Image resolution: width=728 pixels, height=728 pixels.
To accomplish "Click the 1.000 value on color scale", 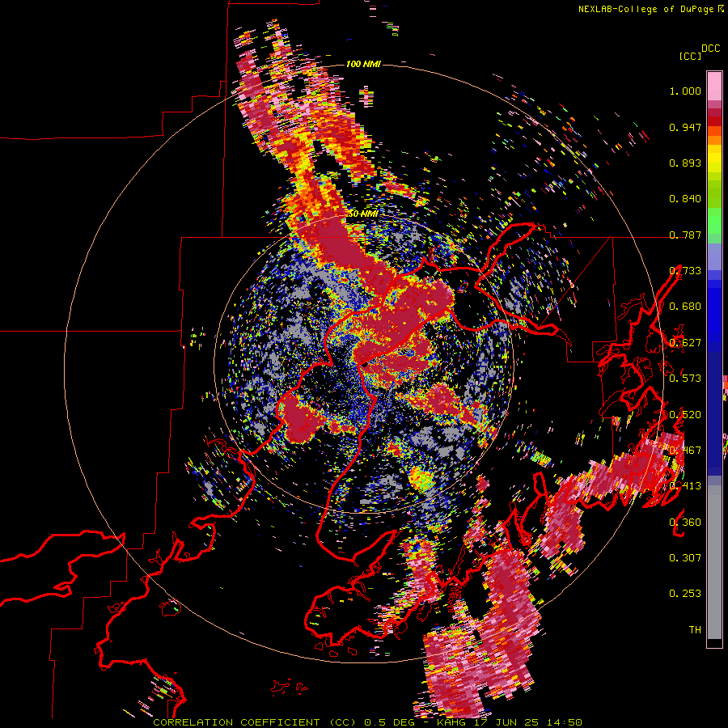I will click(685, 91).
